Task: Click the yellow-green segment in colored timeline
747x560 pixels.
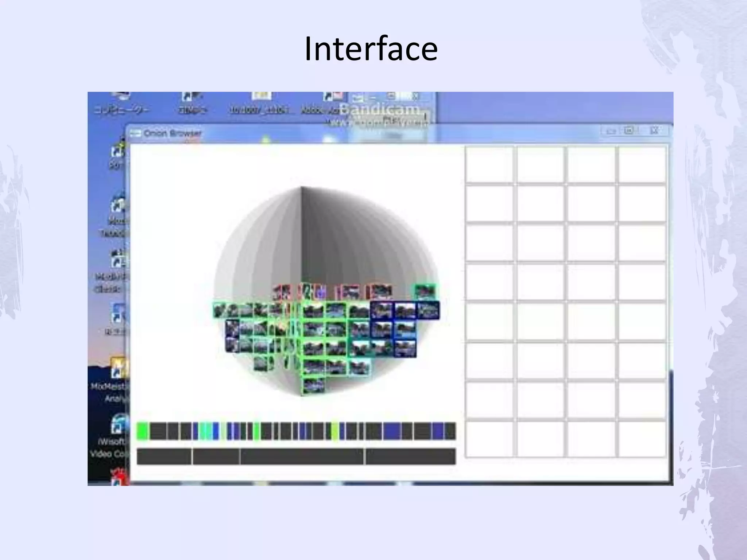Action: (x=334, y=431)
